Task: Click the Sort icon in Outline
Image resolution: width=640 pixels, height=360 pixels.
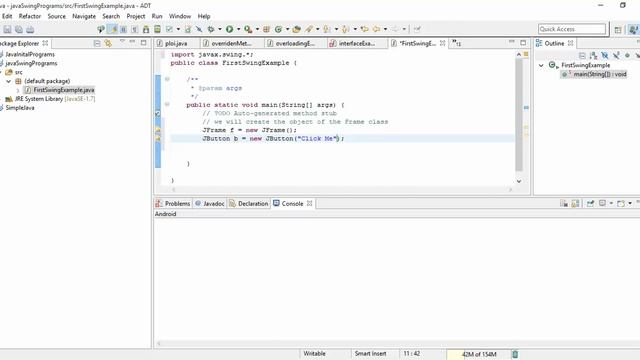Action: click(593, 55)
